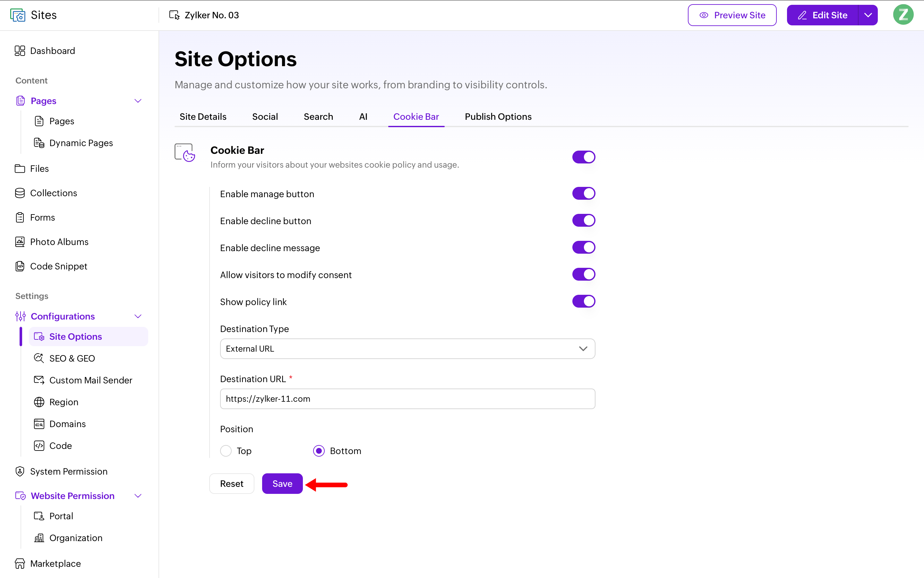Toggle Enable decline button switch
This screenshot has height=578, width=924.
(x=583, y=221)
